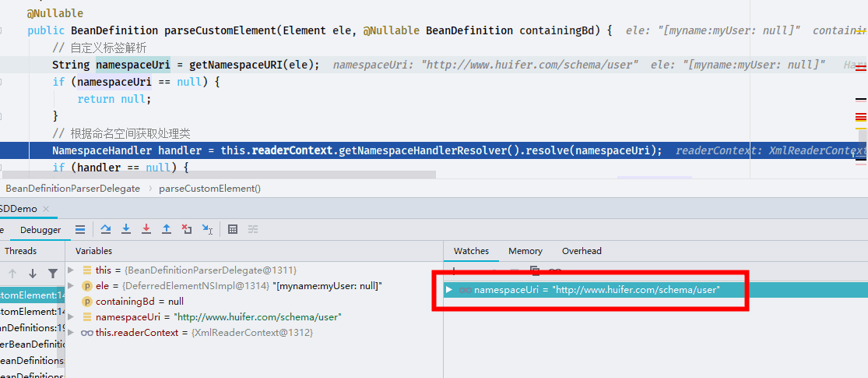Image resolution: width=868 pixels, height=378 pixels.
Task: Expand the 'ele' variable node
Action: pos(71,286)
